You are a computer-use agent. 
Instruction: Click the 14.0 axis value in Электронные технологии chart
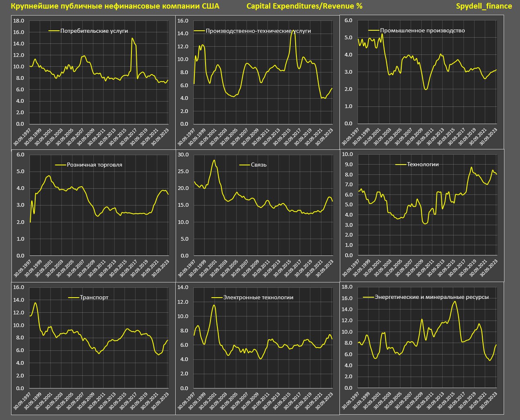pos(183,288)
